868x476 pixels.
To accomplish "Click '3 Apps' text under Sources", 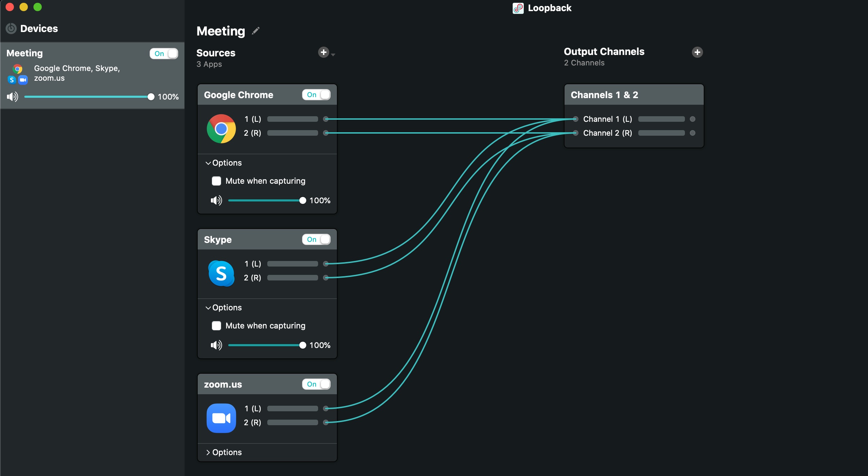I will (x=209, y=64).
